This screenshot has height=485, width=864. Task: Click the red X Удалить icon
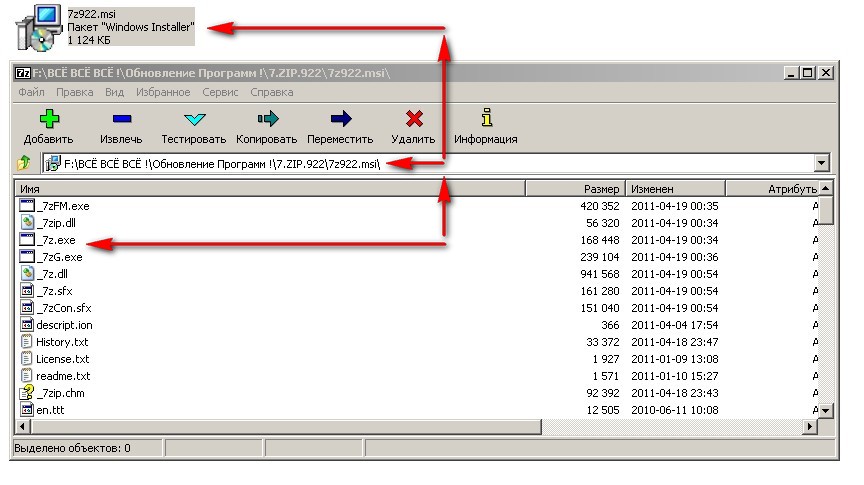414,118
